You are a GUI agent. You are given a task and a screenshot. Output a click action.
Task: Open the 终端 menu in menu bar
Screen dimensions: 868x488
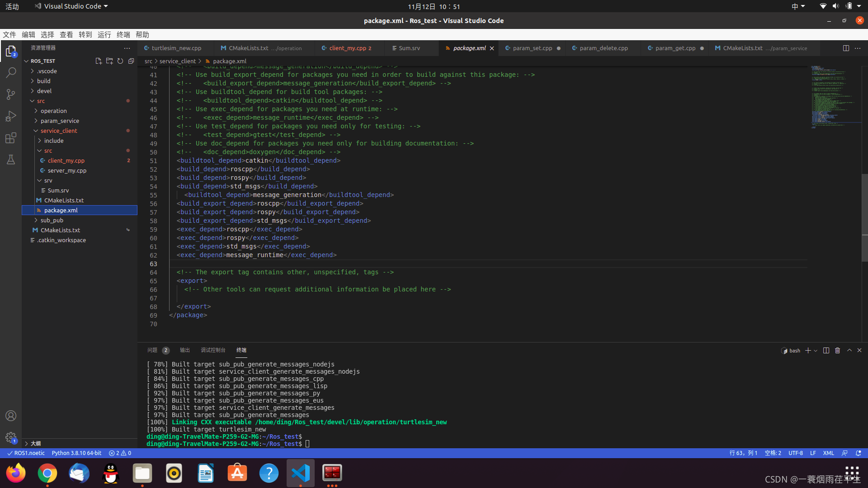pos(123,34)
